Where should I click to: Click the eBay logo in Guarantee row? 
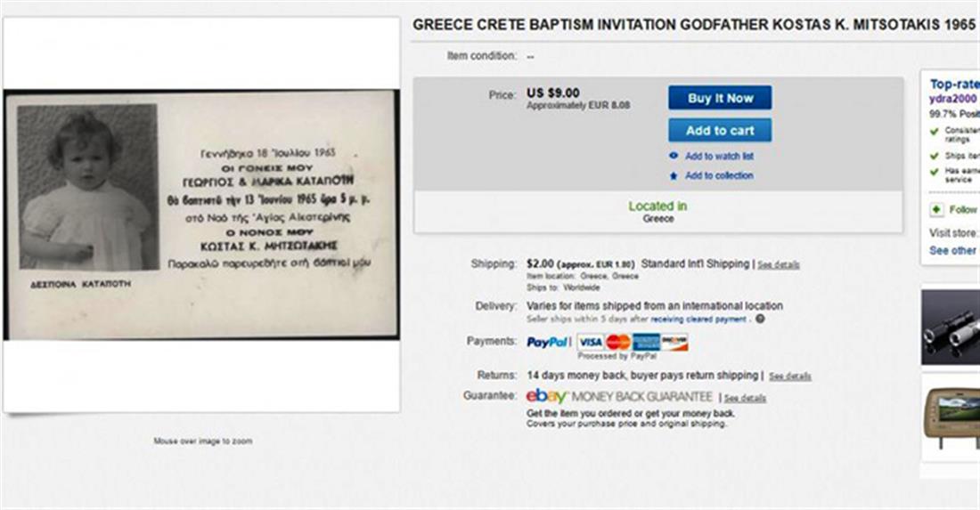pyautogui.click(x=546, y=397)
